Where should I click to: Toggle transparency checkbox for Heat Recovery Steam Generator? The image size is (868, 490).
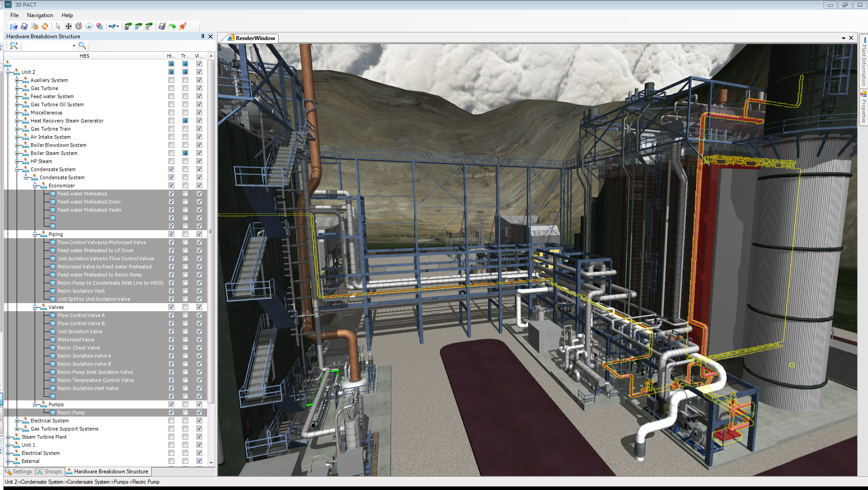pyautogui.click(x=185, y=121)
